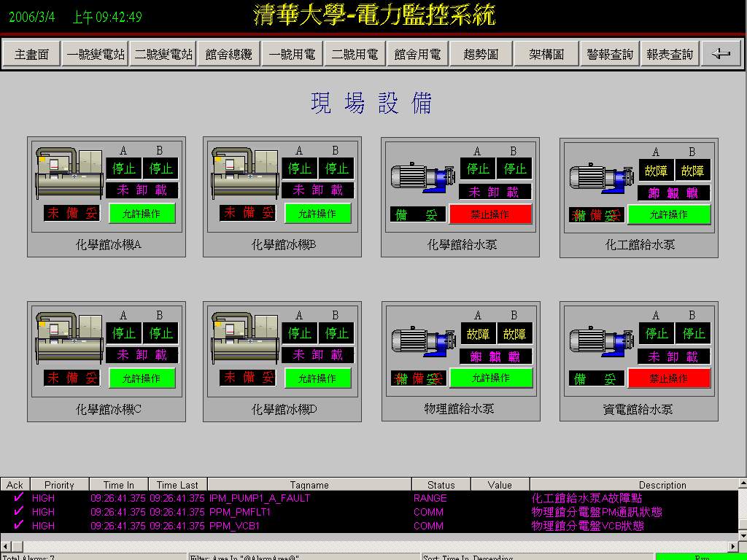
Task: Click the B 故障 status of 物理館給水泵
Action: [514, 334]
